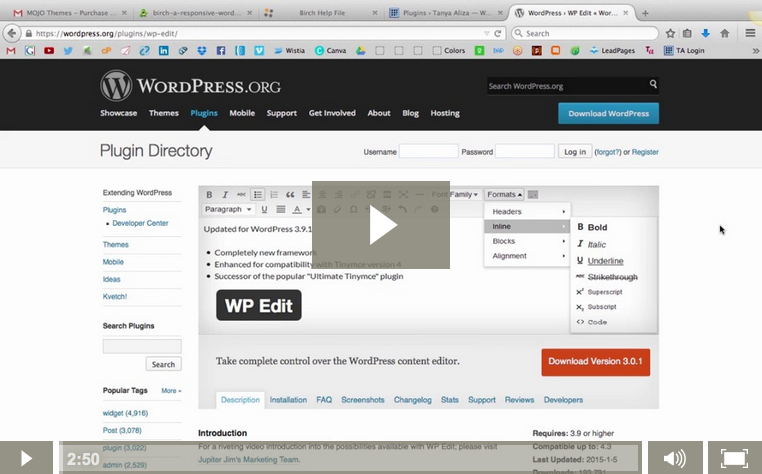This screenshot has height=474, width=762.
Task: Bookmark this page with the star icon
Action: (x=670, y=34)
